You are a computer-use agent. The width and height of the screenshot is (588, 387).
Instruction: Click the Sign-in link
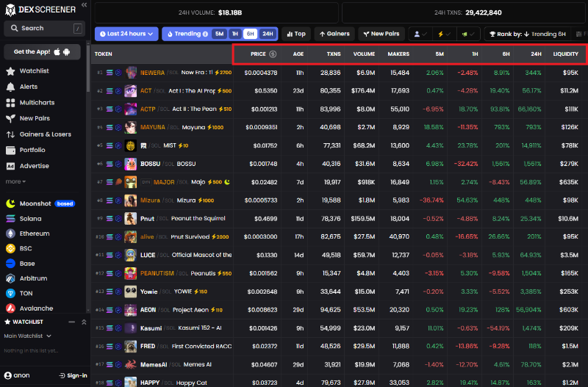[x=73, y=375]
